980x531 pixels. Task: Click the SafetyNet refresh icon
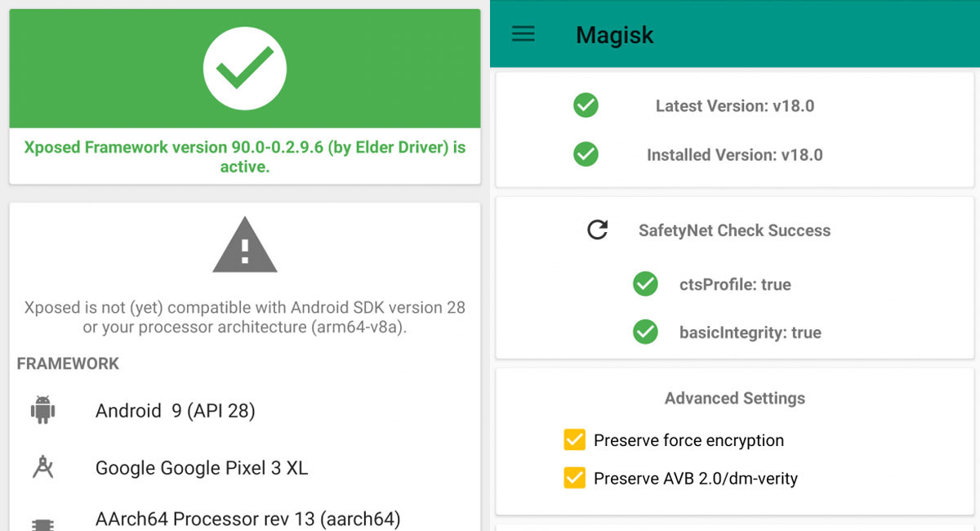(x=596, y=230)
